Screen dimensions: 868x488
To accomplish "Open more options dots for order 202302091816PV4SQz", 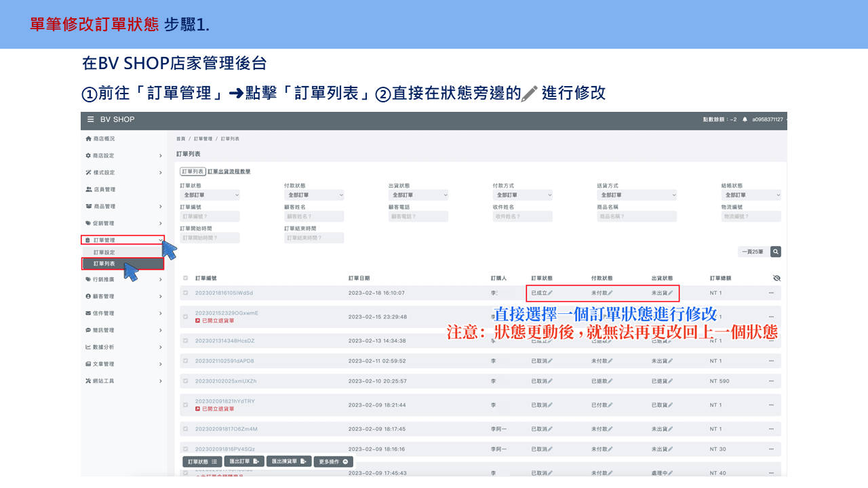I will pos(771,449).
